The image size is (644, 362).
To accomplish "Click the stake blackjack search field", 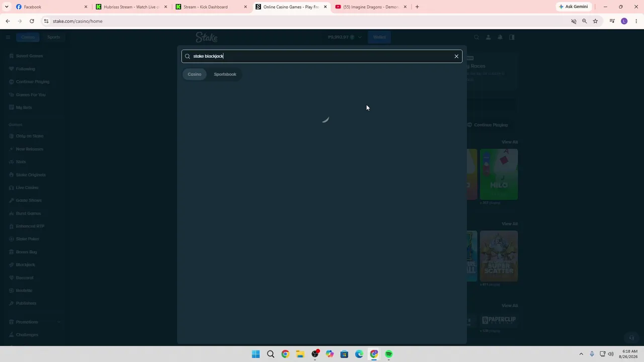I will point(322,56).
